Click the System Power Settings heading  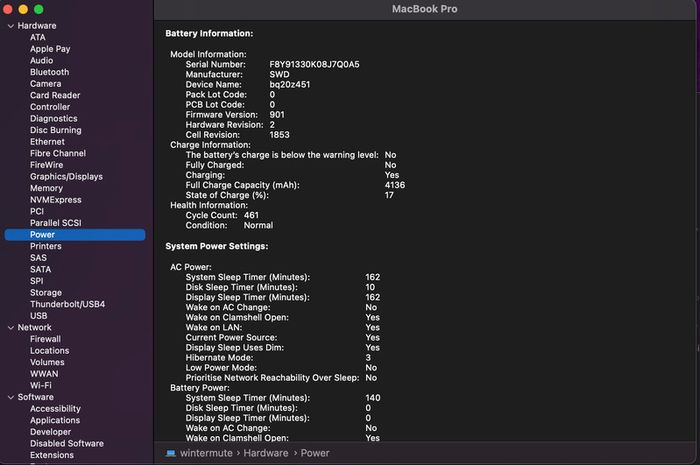click(x=217, y=246)
